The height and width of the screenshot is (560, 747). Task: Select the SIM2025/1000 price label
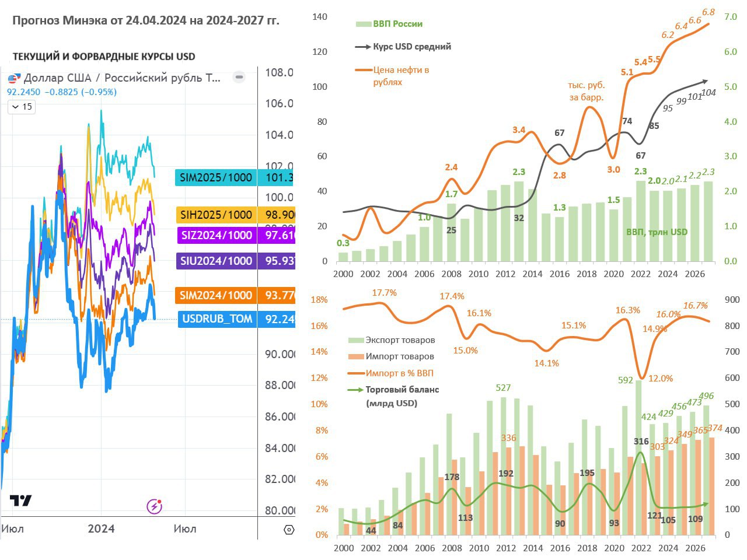[x=216, y=178]
